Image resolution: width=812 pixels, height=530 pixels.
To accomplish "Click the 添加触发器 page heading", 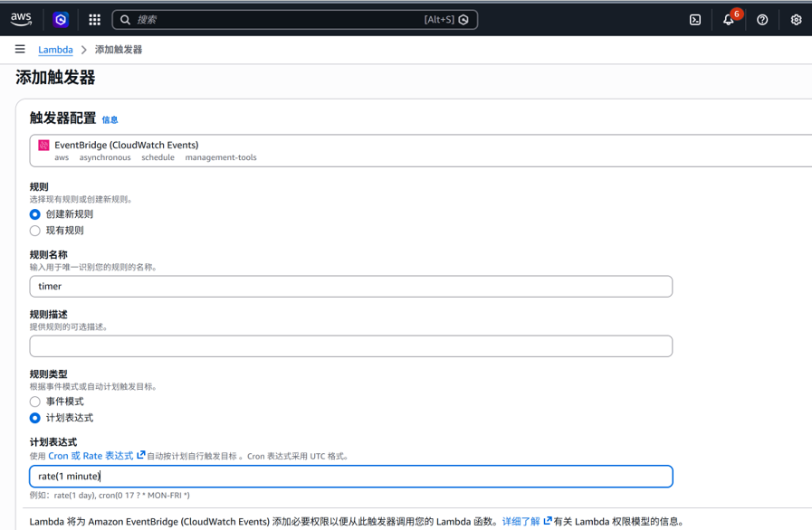I will tap(55, 78).
